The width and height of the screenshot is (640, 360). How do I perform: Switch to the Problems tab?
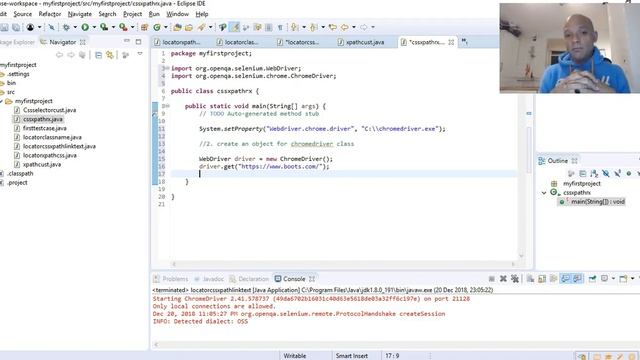[x=171, y=279]
